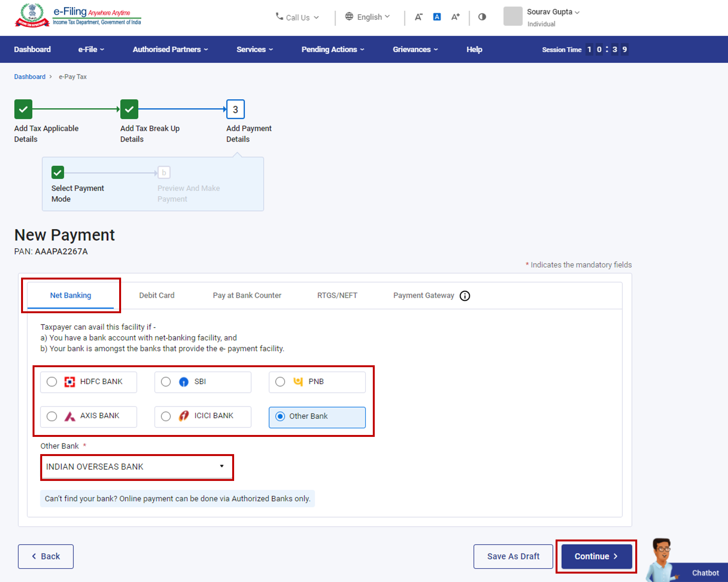Click the Select Payment Mode step marker

pyautogui.click(x=57, y=172)
